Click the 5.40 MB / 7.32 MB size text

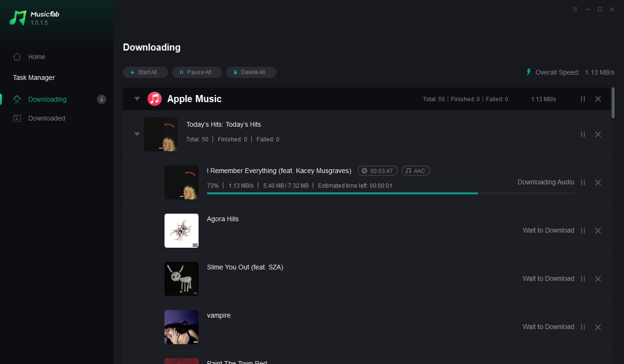point(286,185)
